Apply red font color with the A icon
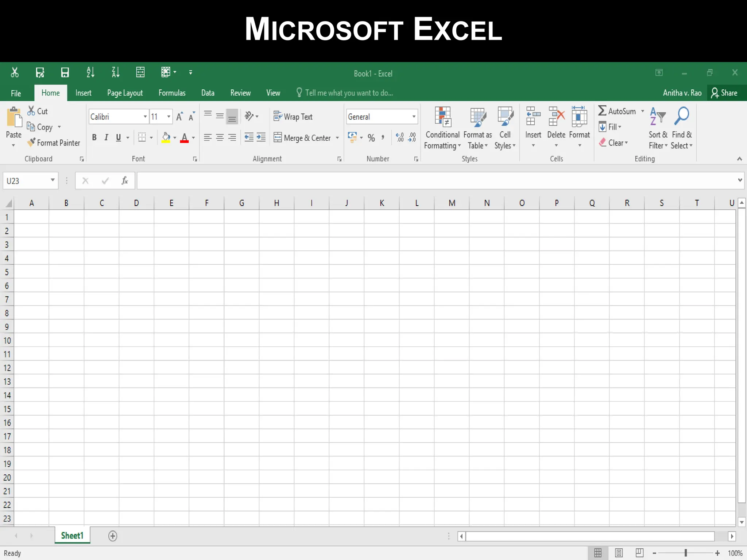747x560 pixels. click(185, 138)
